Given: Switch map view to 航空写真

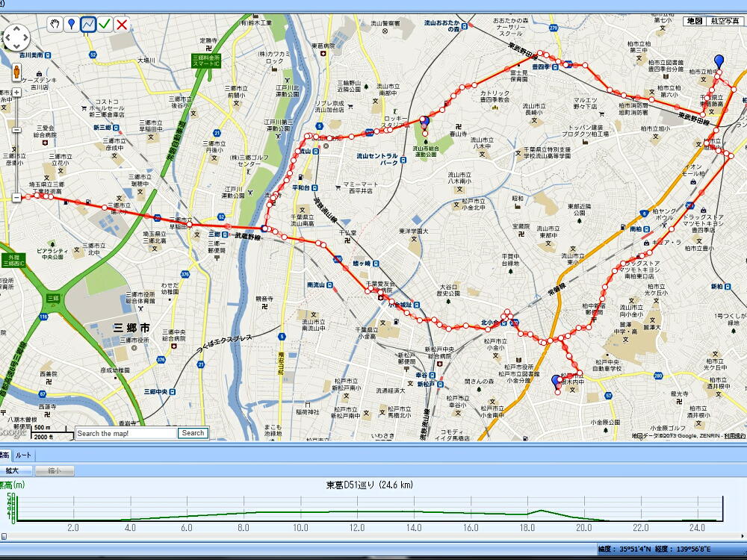Looking at the screenshot, I should tap(725, 21).
